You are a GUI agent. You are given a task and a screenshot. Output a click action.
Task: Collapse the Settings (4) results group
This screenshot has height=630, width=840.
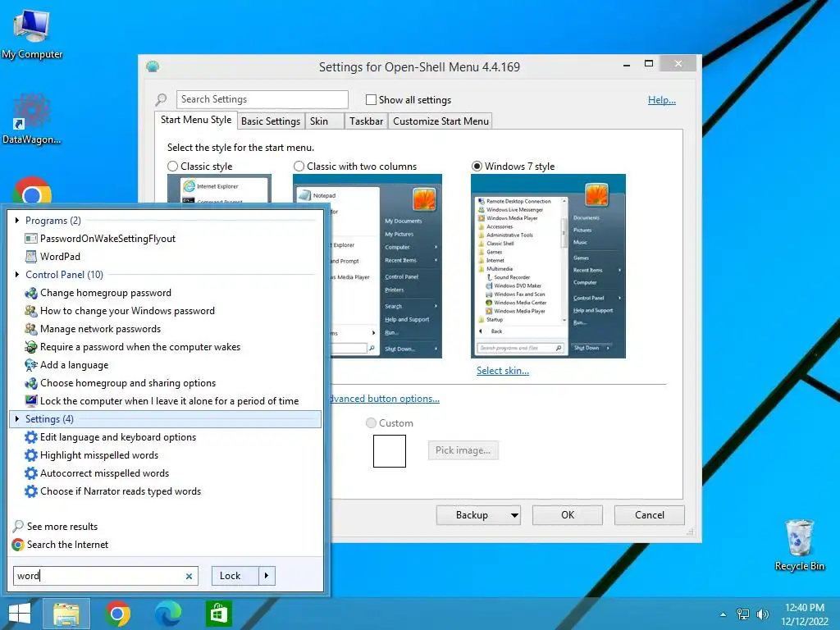point(17,419)
